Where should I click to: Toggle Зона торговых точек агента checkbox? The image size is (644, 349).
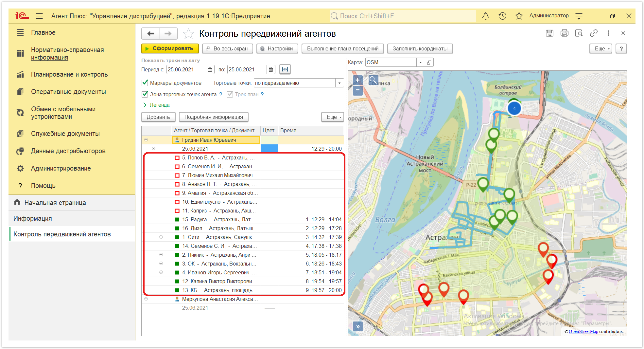tap(145, 94)
